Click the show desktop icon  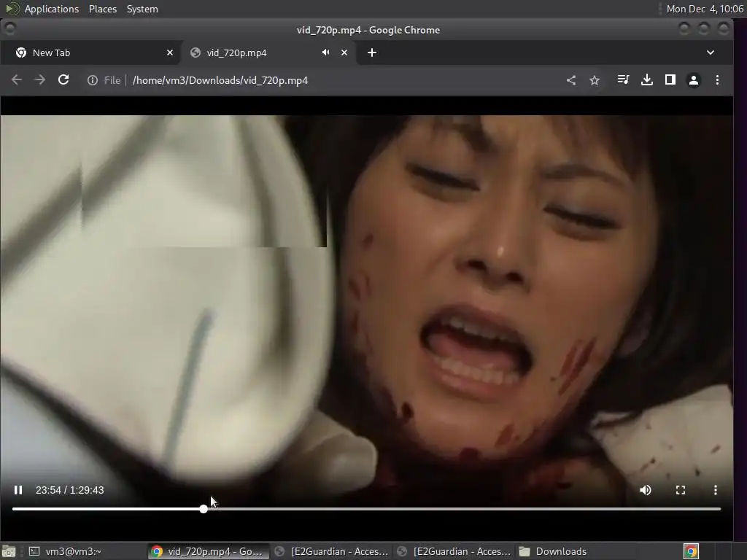pos(9,551)
